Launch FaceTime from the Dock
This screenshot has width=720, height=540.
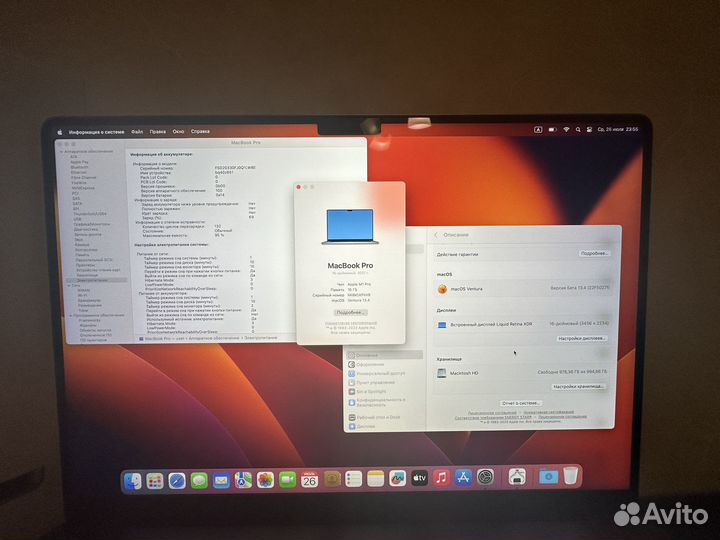tap(287, 480)
